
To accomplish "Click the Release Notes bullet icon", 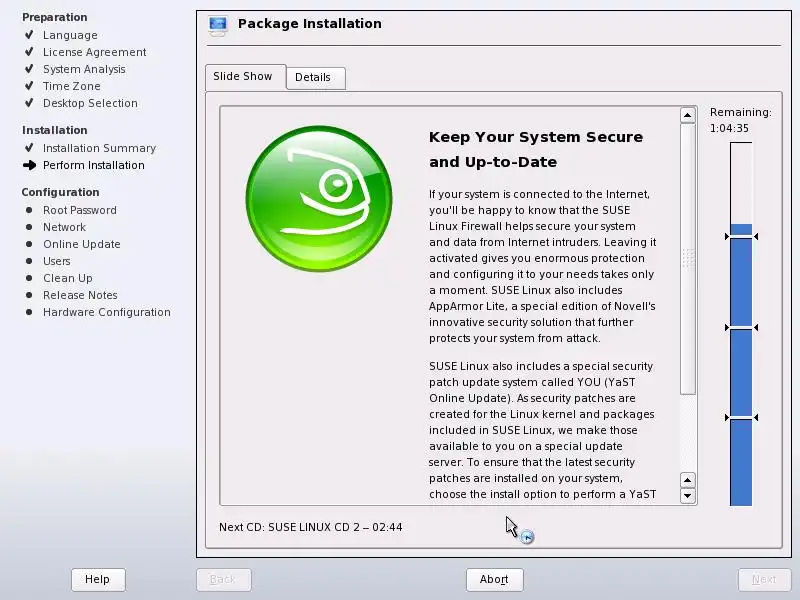I will (x=29, y=295).
